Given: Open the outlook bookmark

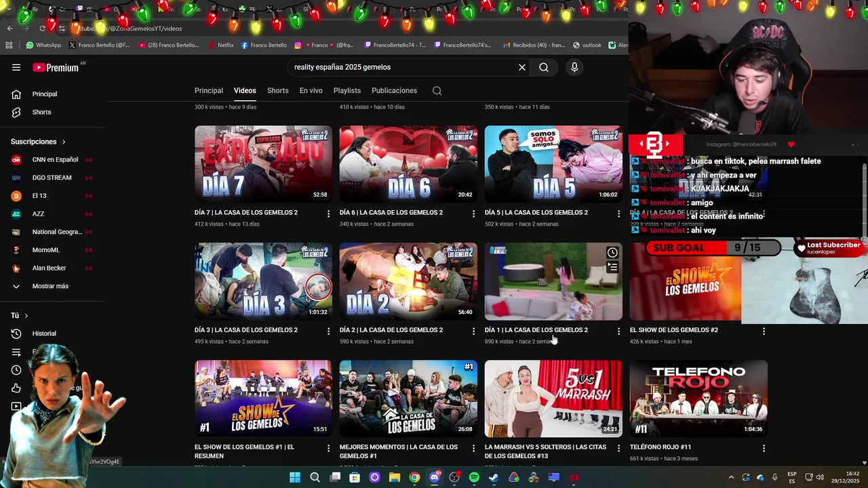Looking at the screenshot, I should coord(587,45).
